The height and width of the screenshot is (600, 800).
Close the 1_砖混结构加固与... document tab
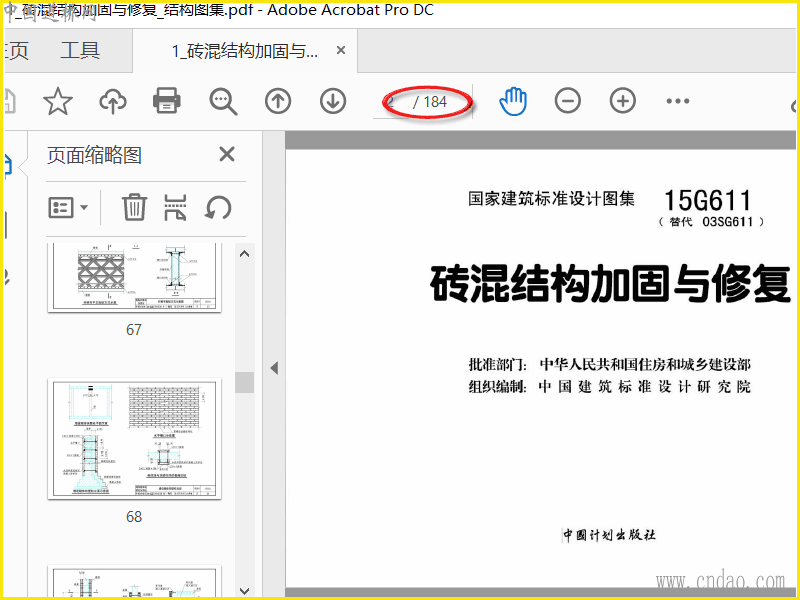(341, 51)
